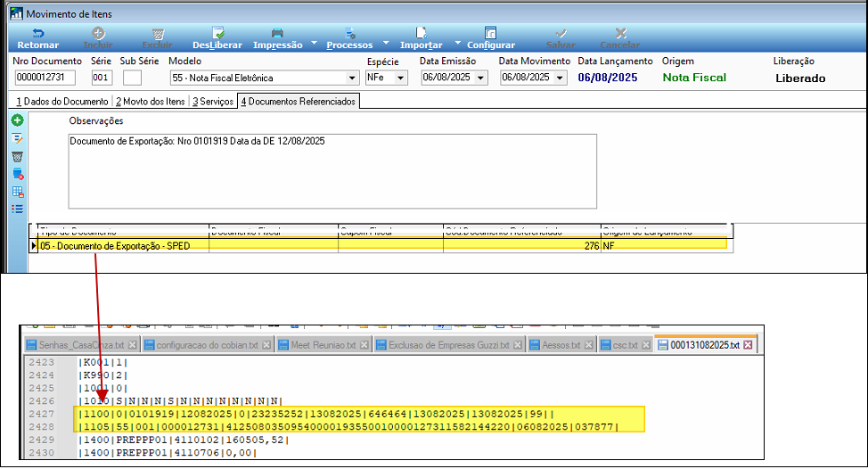
Task: Open the Data Movimento date picker
Action: 560,78
